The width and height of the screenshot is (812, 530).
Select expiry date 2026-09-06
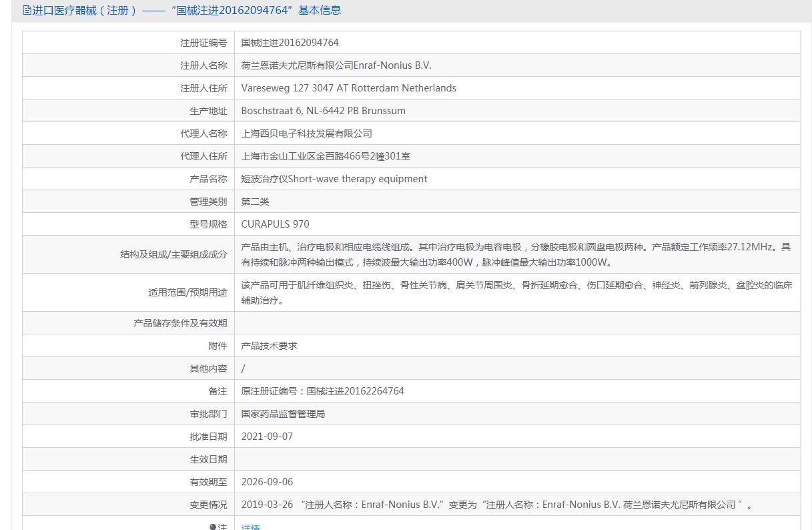pyautogui.click(x=268, y=482)
